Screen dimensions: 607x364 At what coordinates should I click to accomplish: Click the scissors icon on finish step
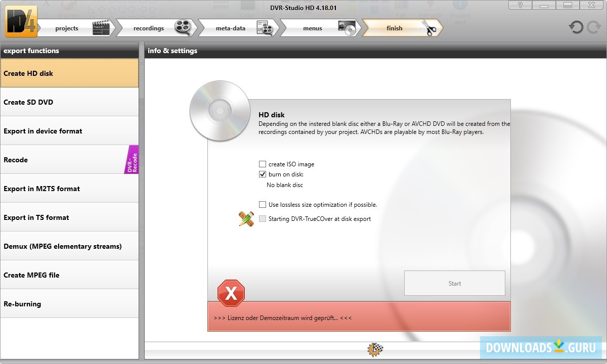(429, 28)
